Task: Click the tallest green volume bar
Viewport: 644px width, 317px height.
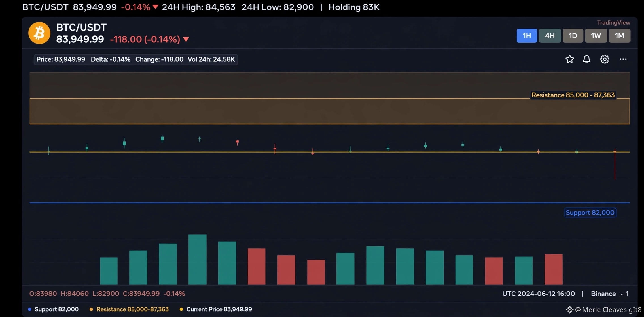Action: pyautogui.click(x=197, y=260)
